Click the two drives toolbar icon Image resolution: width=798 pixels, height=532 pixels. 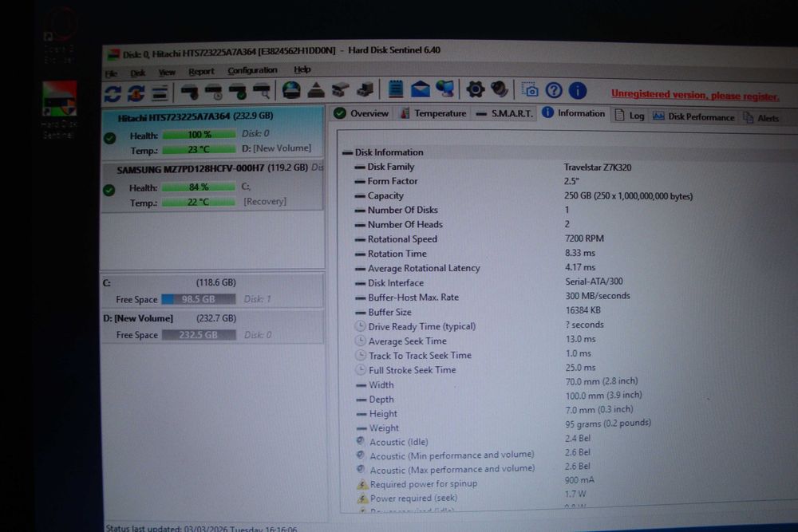(341, 91)
